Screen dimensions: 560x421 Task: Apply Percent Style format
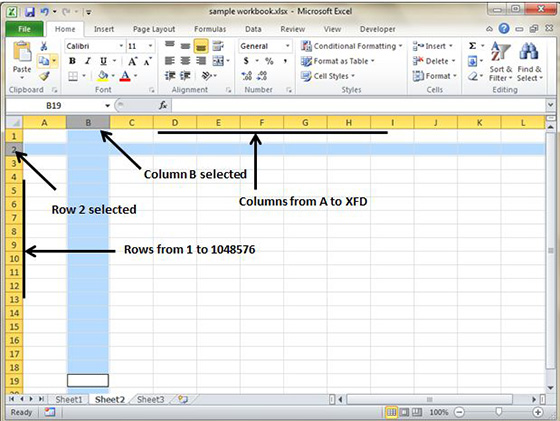click(269, 61)
